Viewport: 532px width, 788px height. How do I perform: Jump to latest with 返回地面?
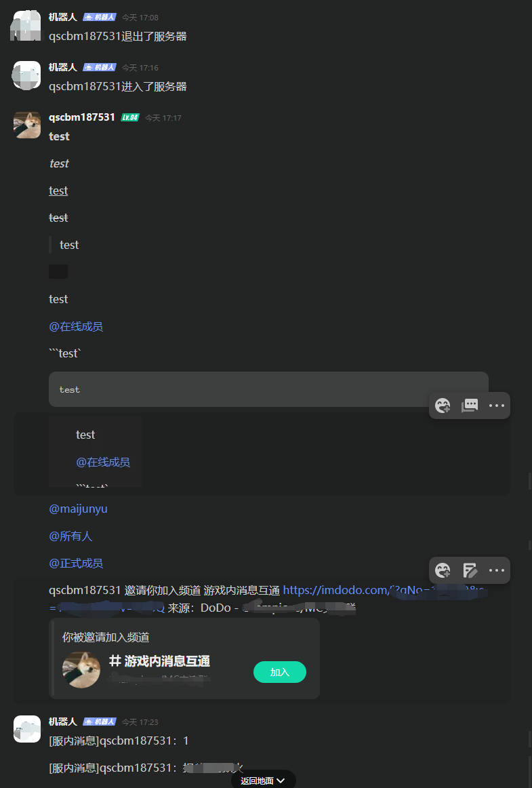[x=263, y=780]
